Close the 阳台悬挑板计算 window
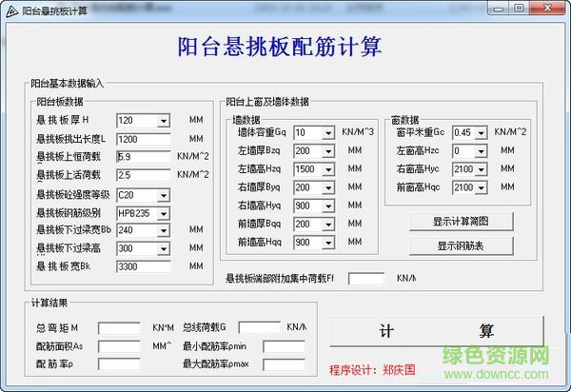 coord(547,8)
